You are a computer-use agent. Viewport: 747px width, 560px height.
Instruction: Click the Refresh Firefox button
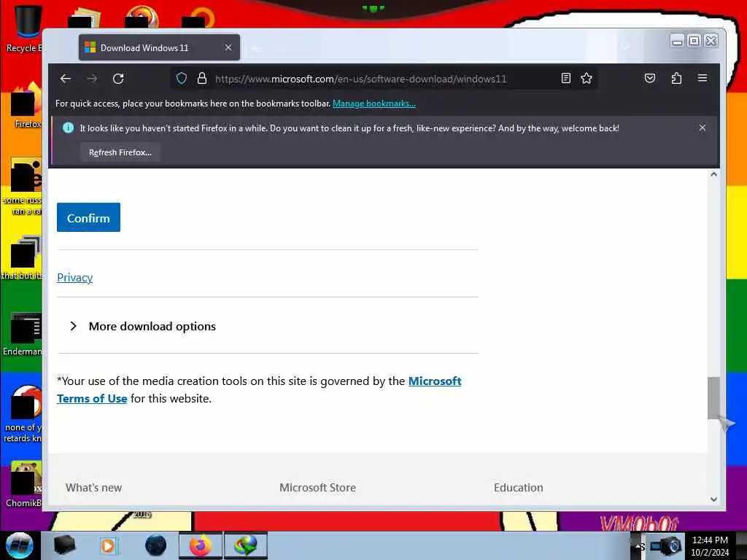pos(120,152)
